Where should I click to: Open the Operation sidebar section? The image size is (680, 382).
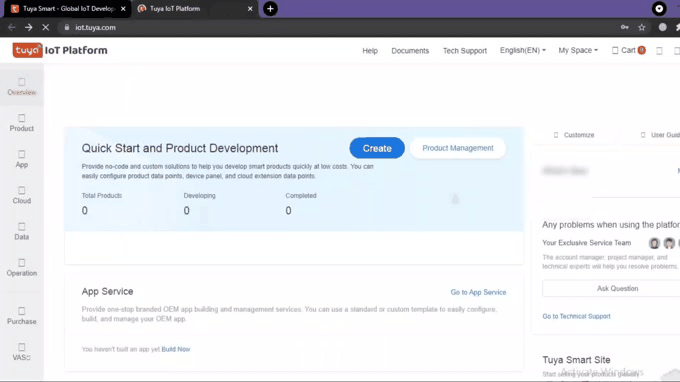click(22, 268)
